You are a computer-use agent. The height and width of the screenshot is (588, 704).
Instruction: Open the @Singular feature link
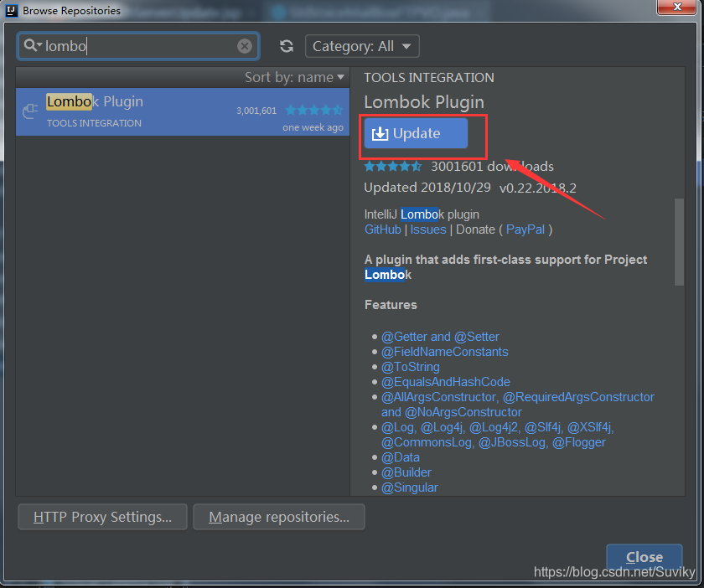point(410,487)
